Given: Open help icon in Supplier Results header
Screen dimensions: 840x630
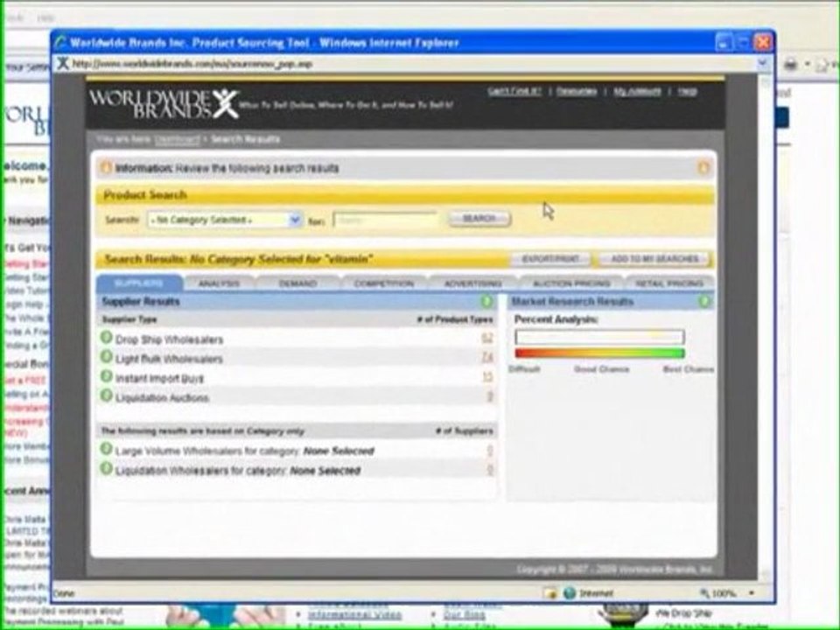Looking at the screenshot, I should click(x=486, y=301).
